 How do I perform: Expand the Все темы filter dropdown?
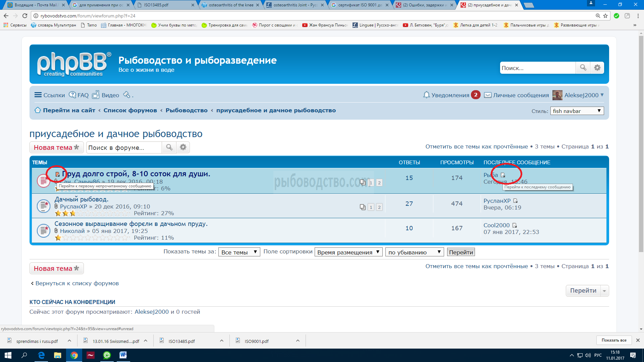tap(239, 252)
